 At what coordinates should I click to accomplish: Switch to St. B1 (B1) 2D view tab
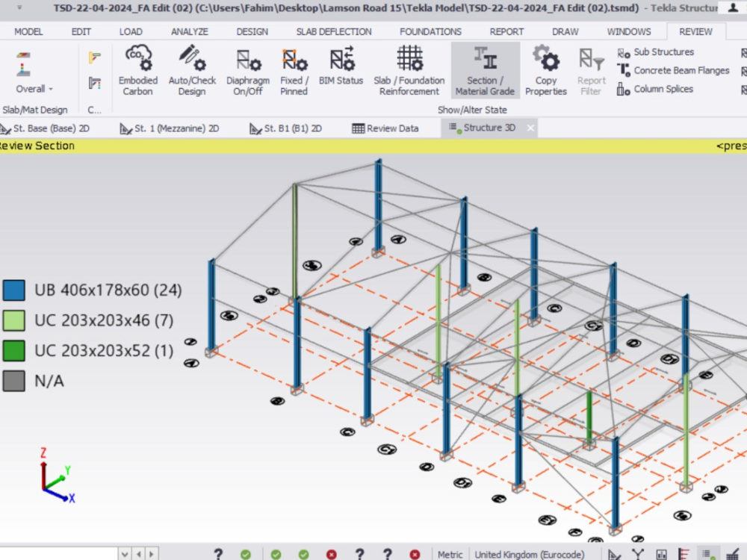[x=286, y=128]
